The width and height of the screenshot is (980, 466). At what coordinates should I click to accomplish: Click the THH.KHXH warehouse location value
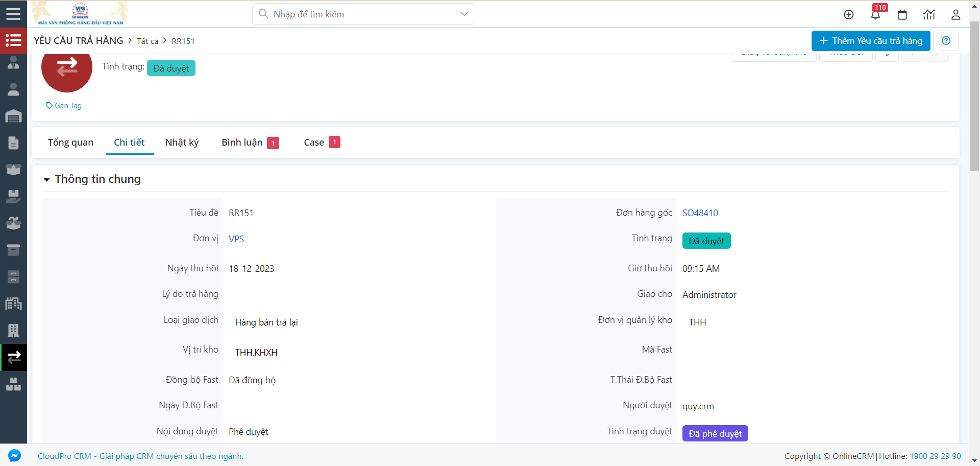coord(256,353)
